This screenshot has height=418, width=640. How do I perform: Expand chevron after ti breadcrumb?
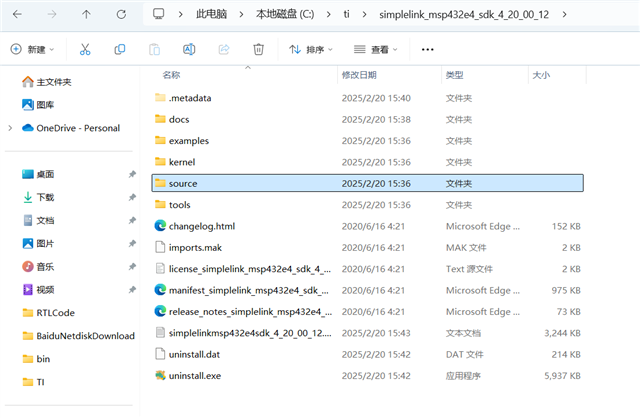(364, 15)
